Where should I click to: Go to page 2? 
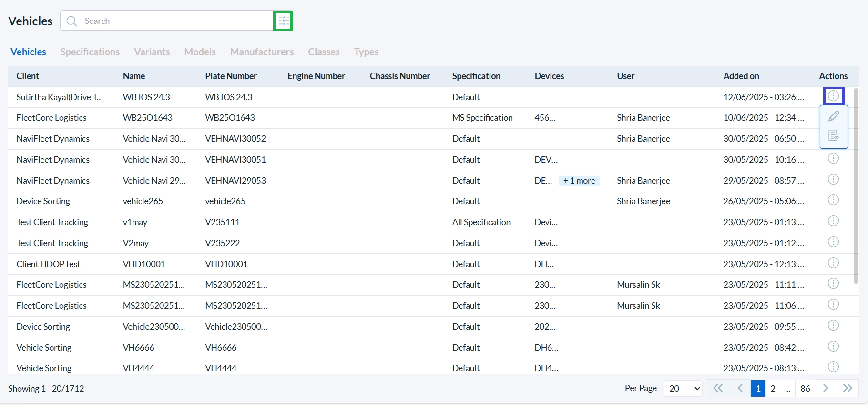point(773,388)
